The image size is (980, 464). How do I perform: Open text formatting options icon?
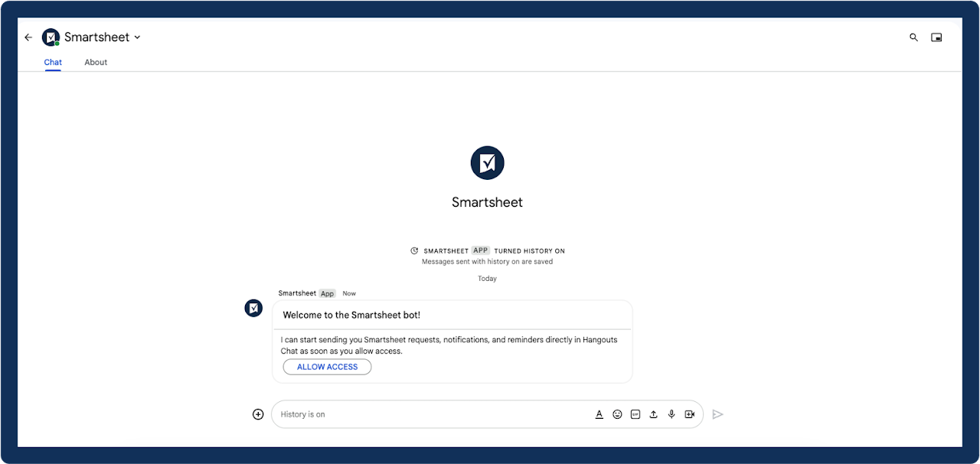(599, 414)
